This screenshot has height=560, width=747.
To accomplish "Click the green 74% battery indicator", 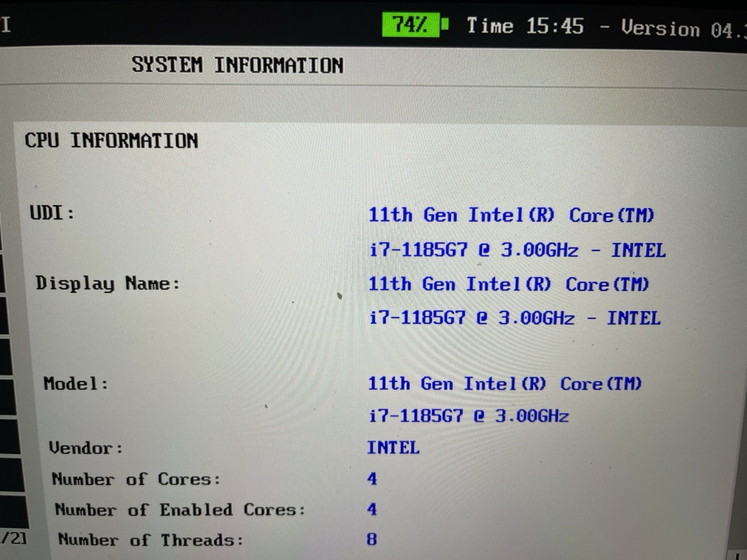I will (415, 24).
